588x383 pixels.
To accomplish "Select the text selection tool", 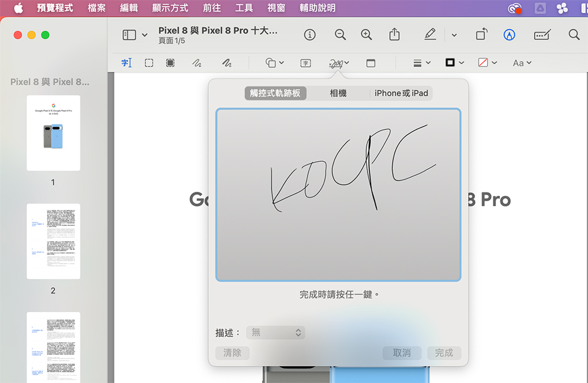I will 127,62.
